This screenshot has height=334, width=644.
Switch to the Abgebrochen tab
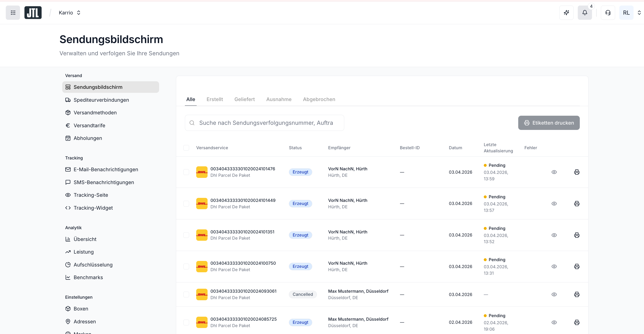click(x=319, y=99)
